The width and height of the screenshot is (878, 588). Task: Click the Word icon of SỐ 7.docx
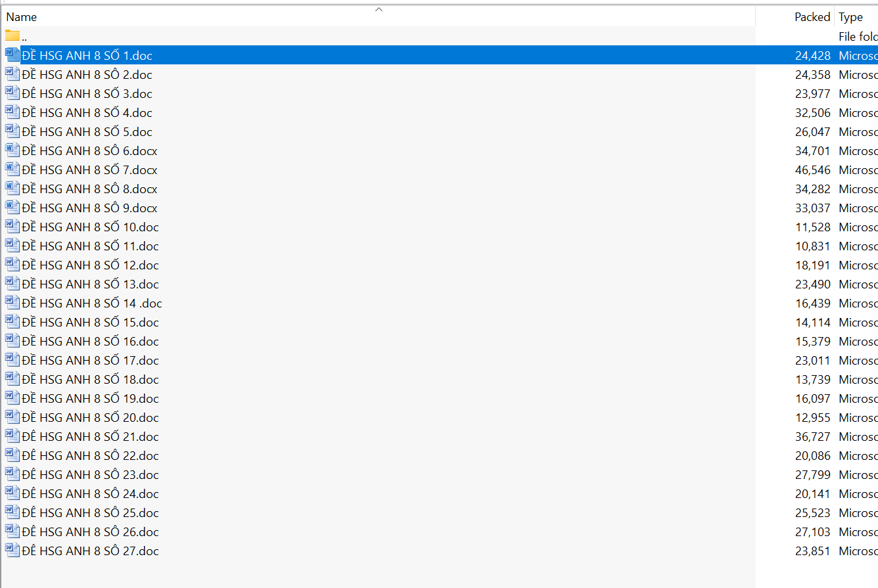tap(12, 170)
